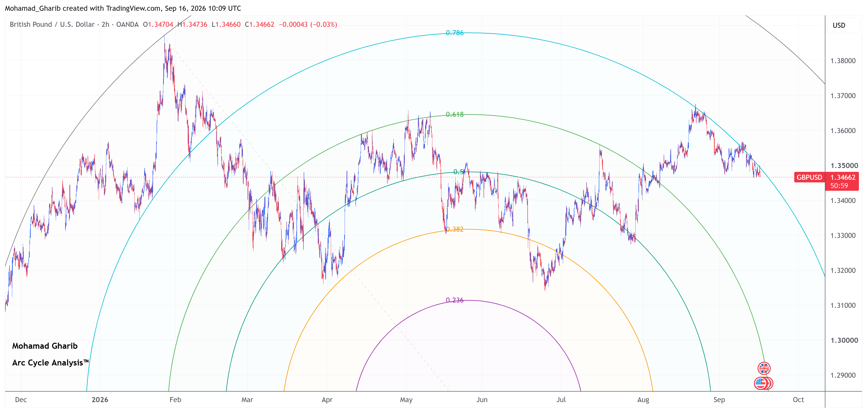The image size is (868, 410).
Task: Click the 1.30000 price axis label
Action: point(844,340)
